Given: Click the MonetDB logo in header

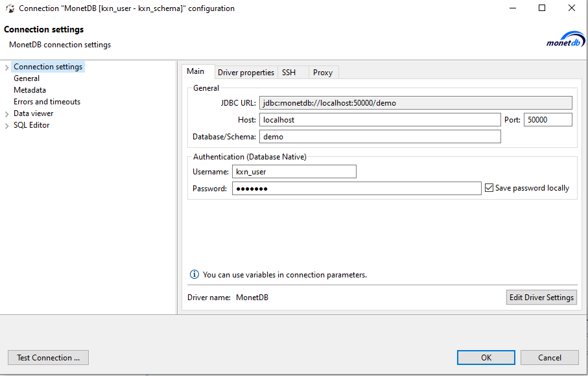Looking at the screenshot, I should tap(565, 40).
